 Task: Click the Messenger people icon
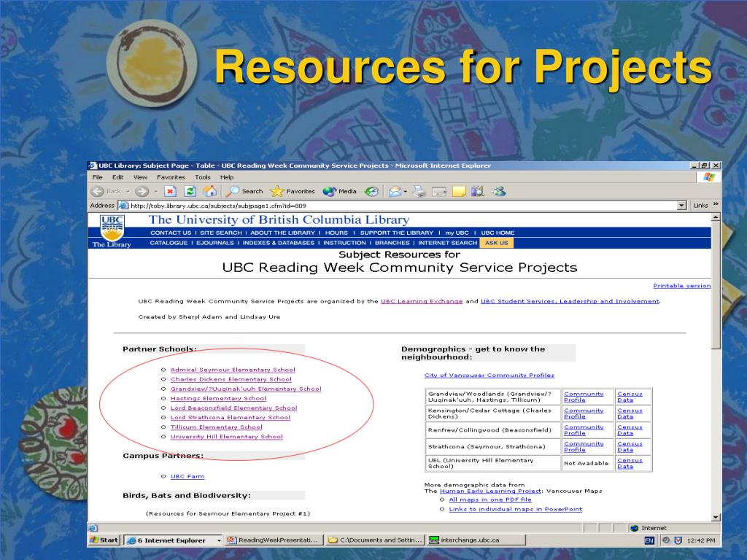499,192
